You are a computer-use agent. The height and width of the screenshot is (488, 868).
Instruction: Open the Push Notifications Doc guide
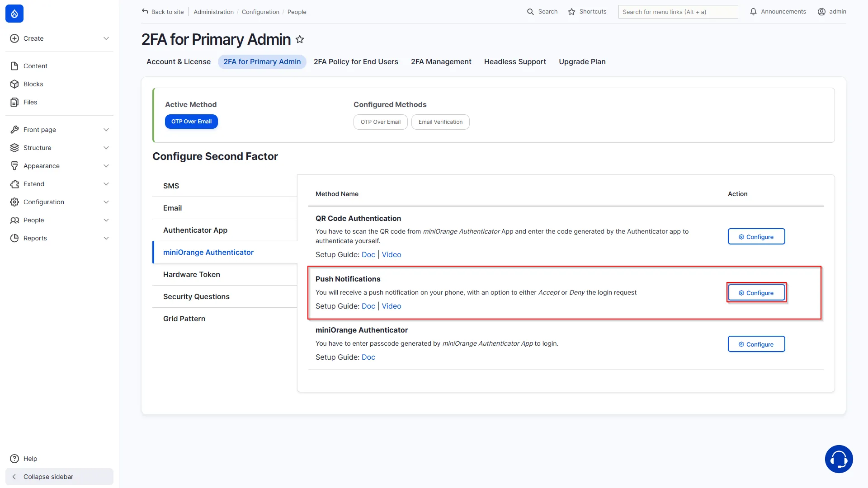tap(368, 306)
